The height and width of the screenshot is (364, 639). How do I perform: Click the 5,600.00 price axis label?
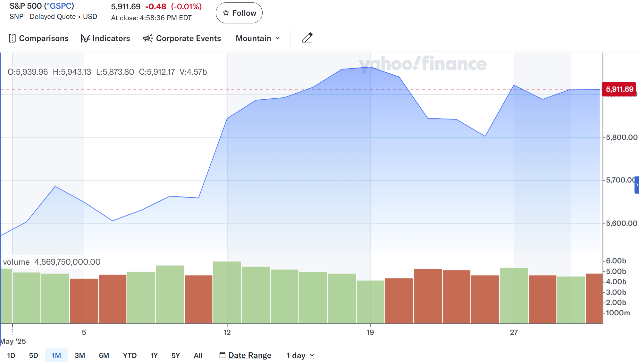[x=621, y=223]
